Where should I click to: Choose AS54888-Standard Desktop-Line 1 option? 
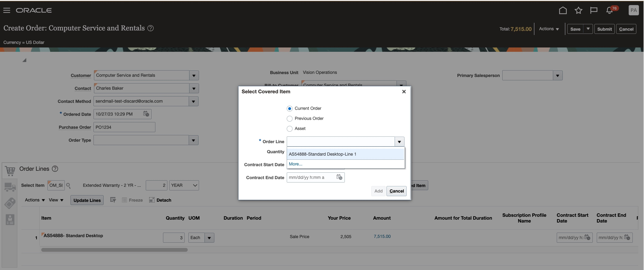[322, 154]
